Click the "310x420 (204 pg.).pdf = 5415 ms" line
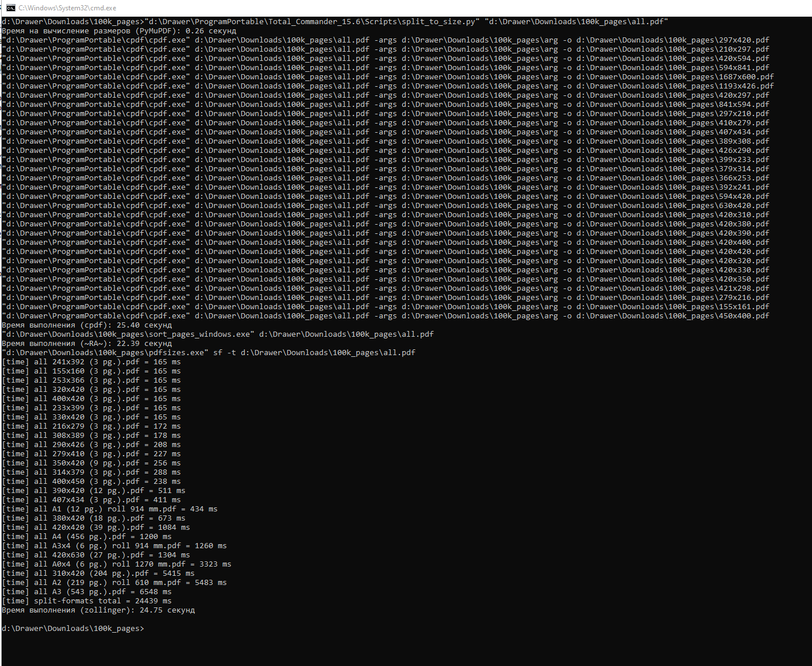The image size is (812, 666). 98,573
